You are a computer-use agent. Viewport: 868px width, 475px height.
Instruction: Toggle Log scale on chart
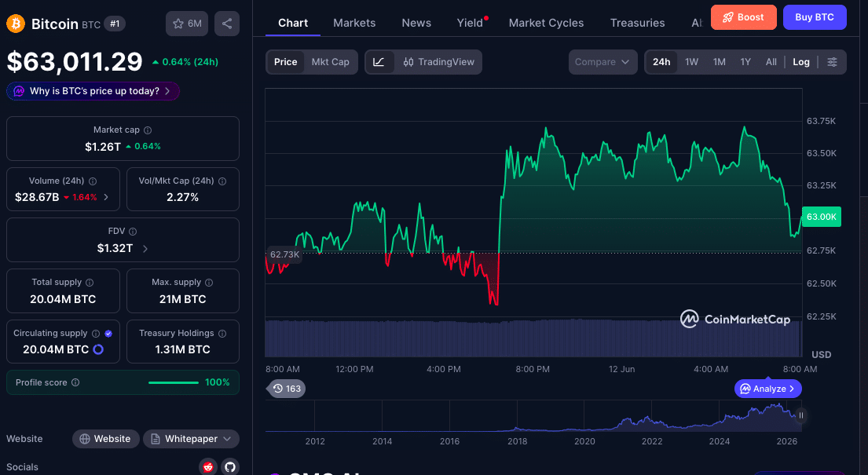click(801, 62)
